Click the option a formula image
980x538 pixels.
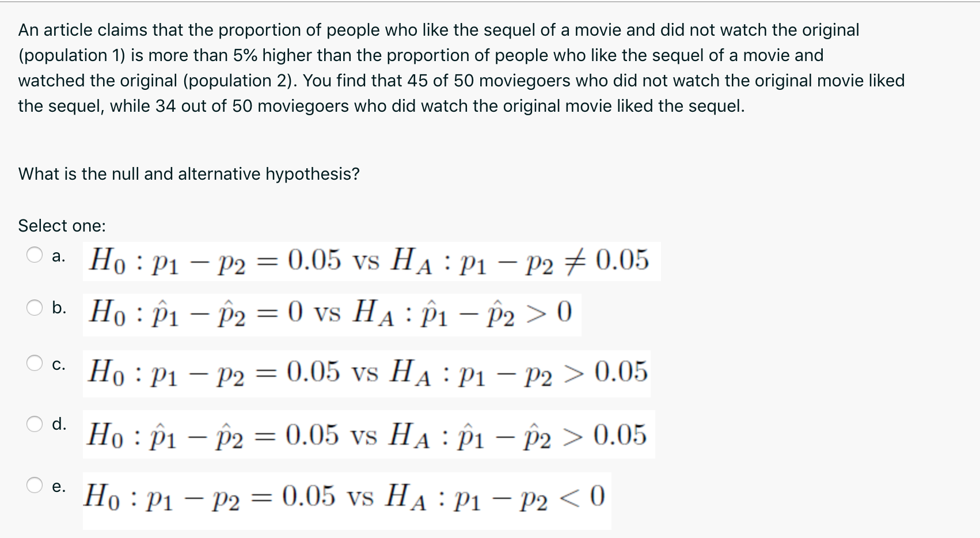369,262
